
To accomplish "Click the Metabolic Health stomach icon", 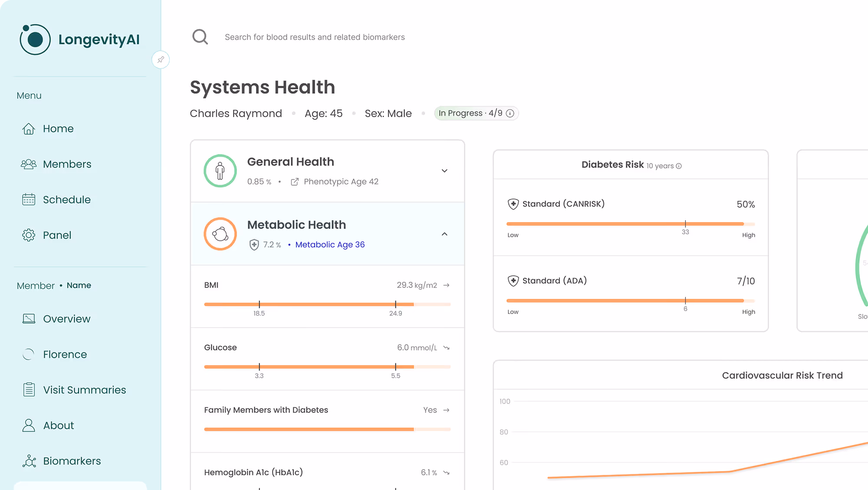I will (x=220, y=234).
